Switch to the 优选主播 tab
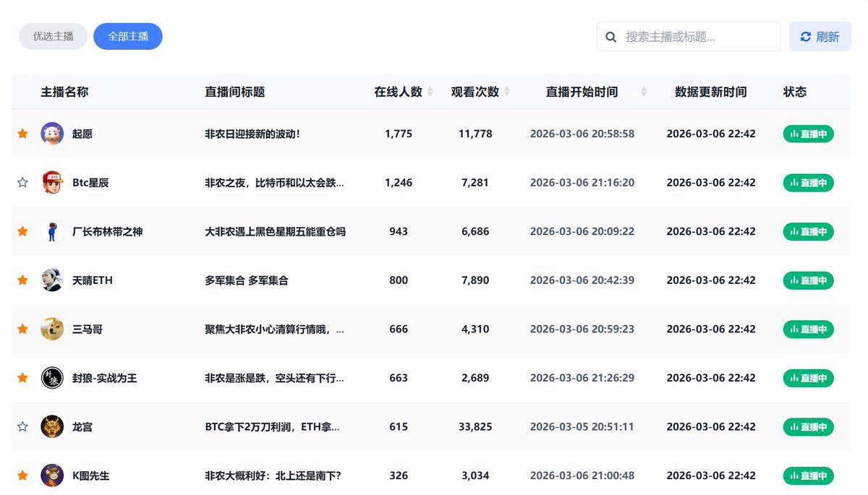This screenshot has height=495, width=868. tap(53, 36)
